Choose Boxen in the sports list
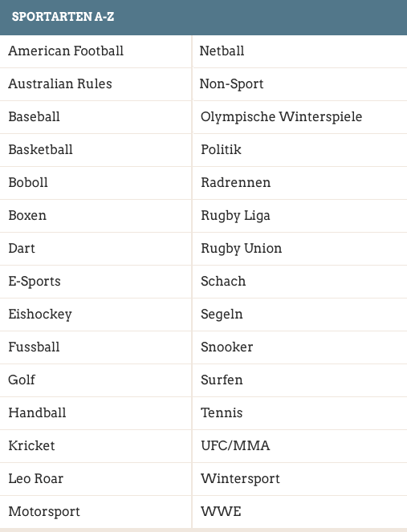The width and height of the screenshot is (407, 532). [x=27, y=215]
